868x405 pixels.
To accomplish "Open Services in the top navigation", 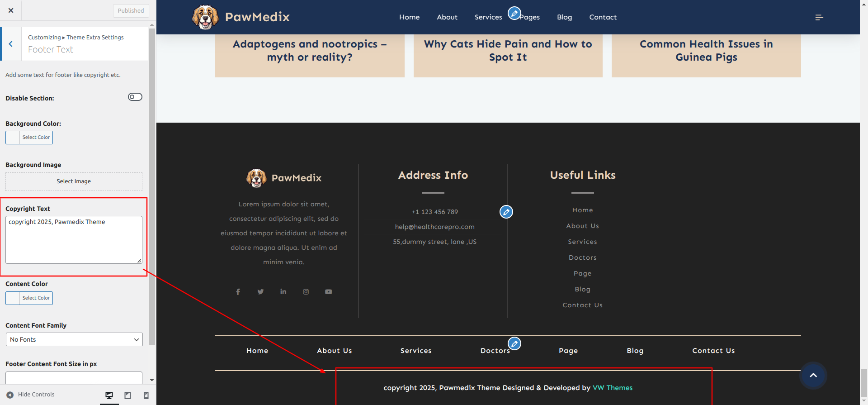I will (488, 17).
